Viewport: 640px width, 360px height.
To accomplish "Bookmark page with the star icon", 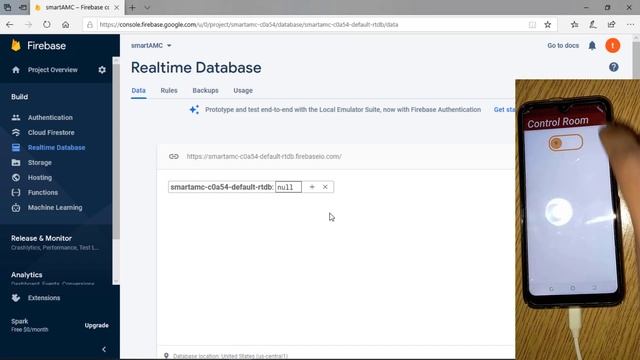I will coord(548,24).
